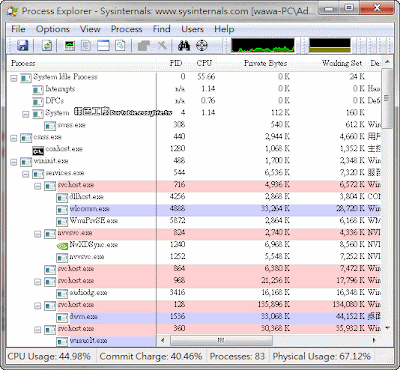
Task: Open the Users menu
Action: (192, 29)
